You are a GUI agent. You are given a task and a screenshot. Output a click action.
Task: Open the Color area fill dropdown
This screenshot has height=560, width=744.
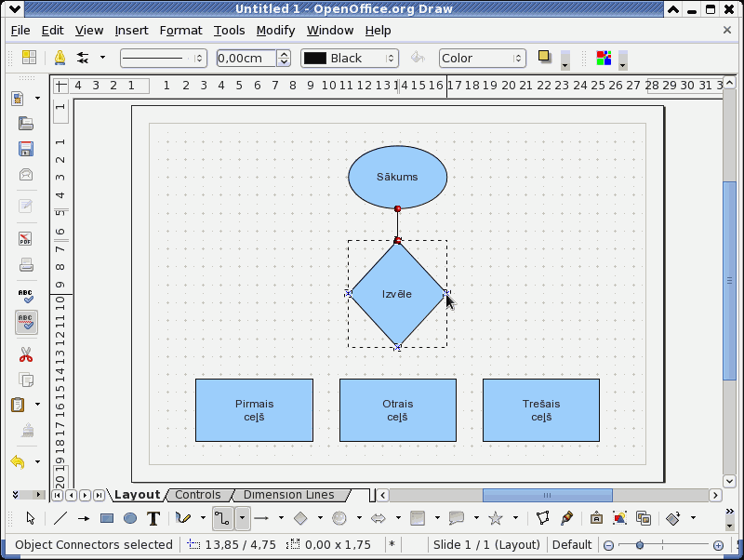[482, 59]
